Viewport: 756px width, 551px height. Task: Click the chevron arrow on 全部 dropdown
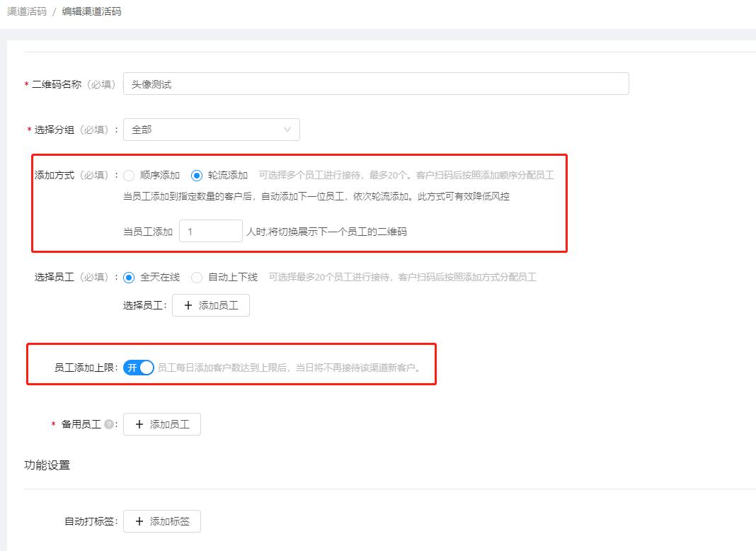click(287, 130)
